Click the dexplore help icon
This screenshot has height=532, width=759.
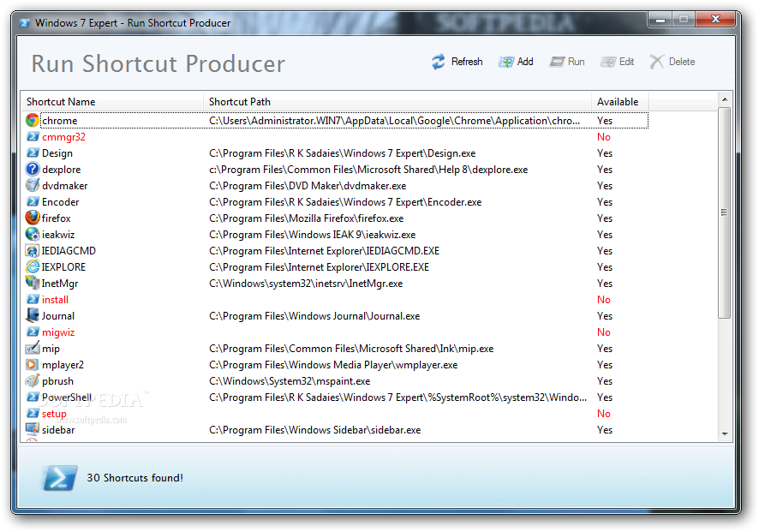pos(33,169)
